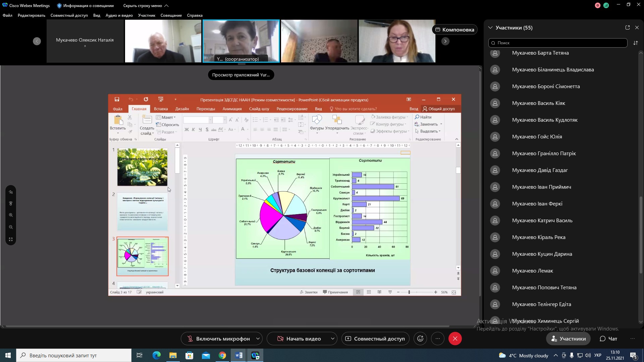644x362 pixels.
Task: Toggle the Участники panel button
Action: pos(569,339)
